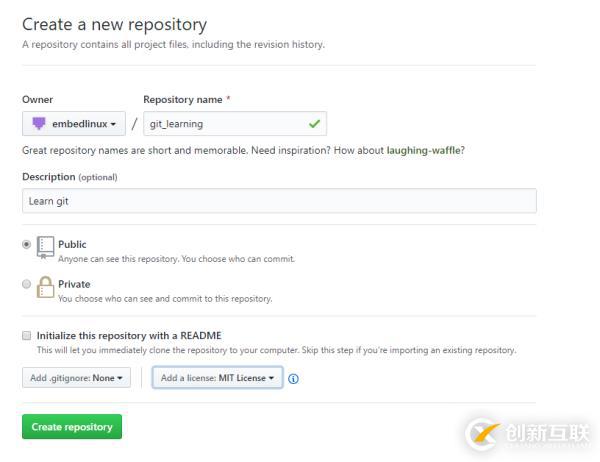This screenshot has width=600, height=462.
Task: Open the Owner embedlinux dropdown
Action: (x=74, y=124)
